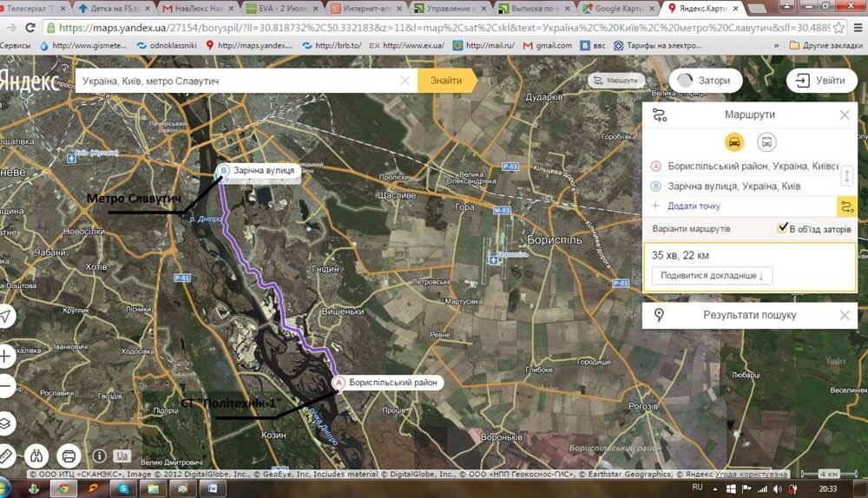Open Chrome in the Windows taskbar
Viewport: 868px width, 498px height.
(63, 488)
